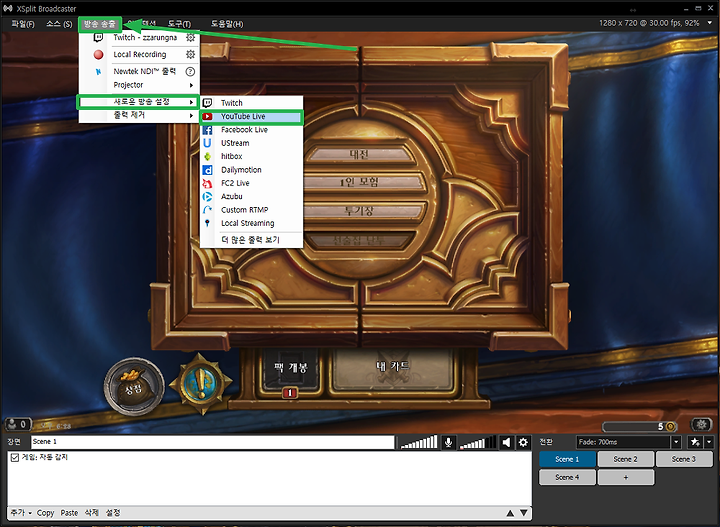Select YouTube Live from submenu
This screenshot has height=527, width=720.
click(251, 117)
